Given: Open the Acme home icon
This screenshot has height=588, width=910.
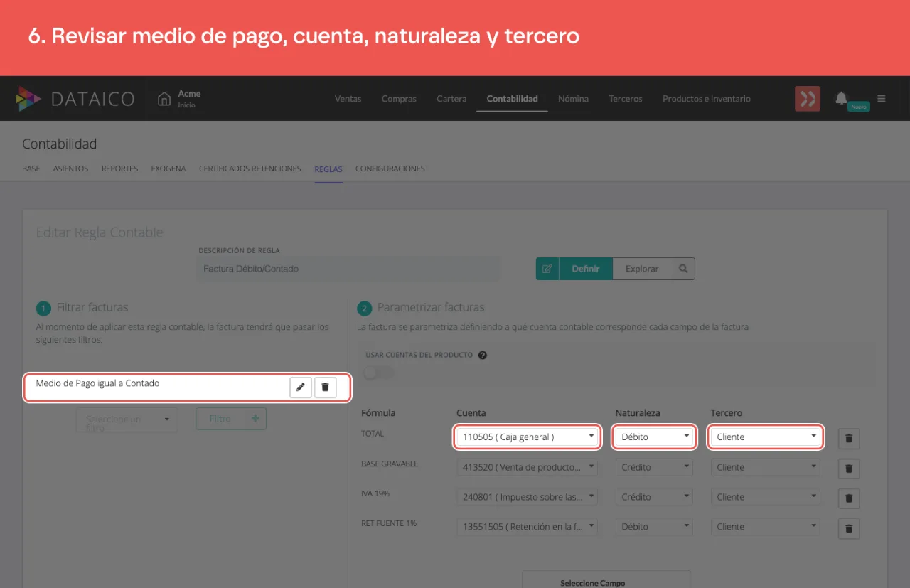Looking at the screenshot, I should click(164, 99).
